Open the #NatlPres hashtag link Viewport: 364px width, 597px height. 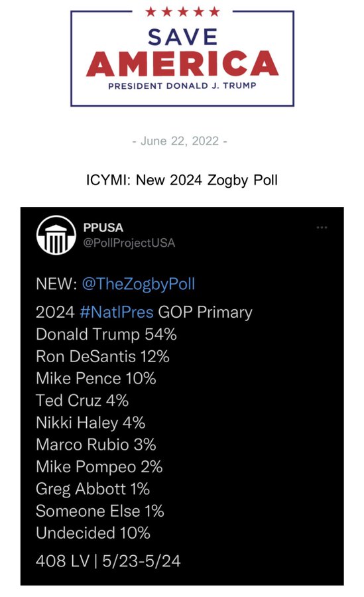coord(117,312)
